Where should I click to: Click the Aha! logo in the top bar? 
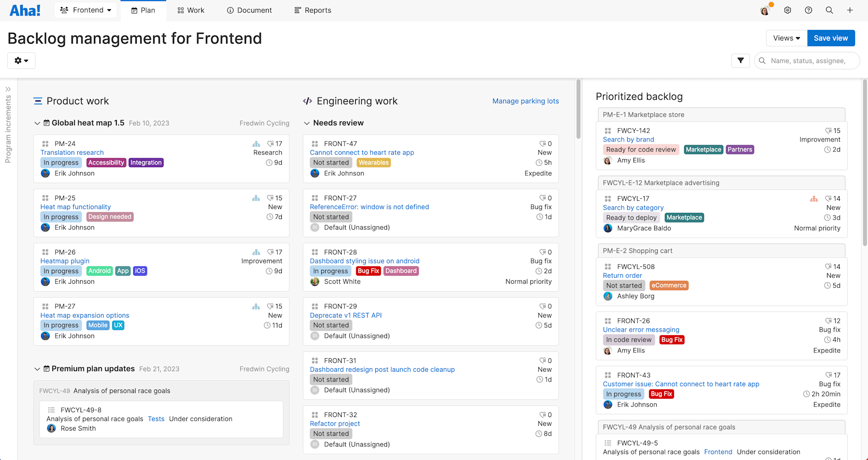tap(25, 10)
